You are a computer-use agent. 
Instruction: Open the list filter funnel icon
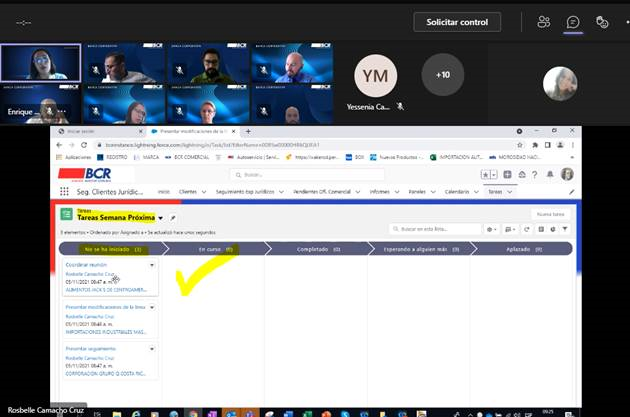click(565, 229)
